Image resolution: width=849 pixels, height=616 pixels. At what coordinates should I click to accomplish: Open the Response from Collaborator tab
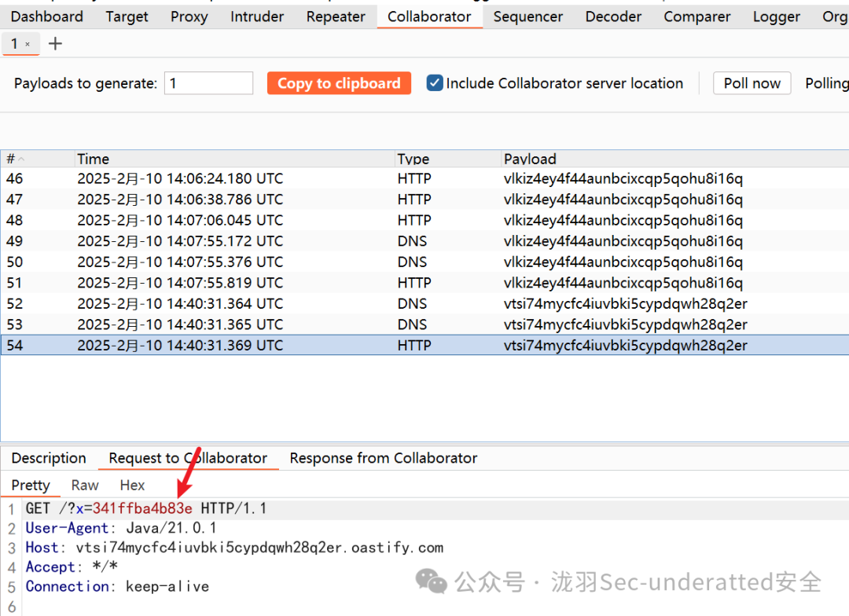(384, 458)
